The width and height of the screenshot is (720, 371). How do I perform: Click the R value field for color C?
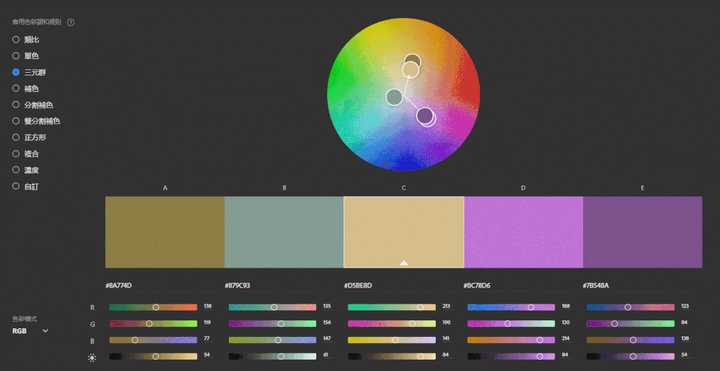[446, 306]
